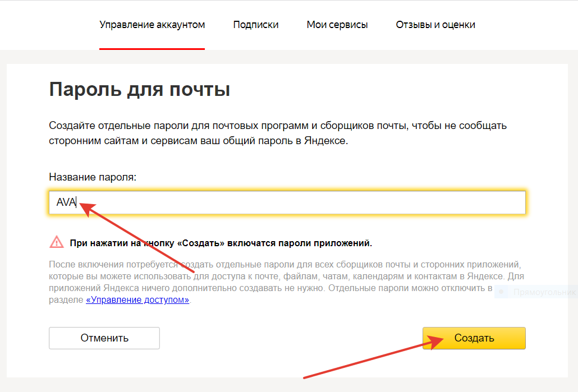Click the red warning triangle icon
578x392 pixels.
coord(57,242)
